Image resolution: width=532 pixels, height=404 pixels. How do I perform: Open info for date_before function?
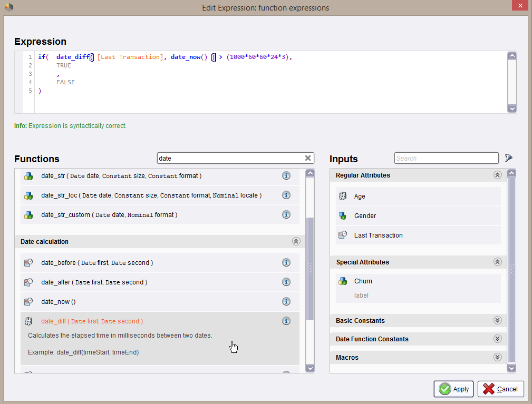point(286,263)
